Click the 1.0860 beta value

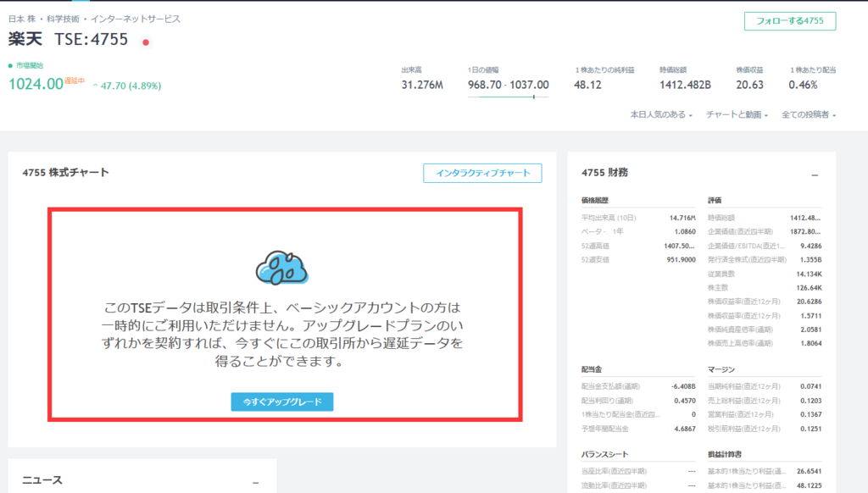685,232
